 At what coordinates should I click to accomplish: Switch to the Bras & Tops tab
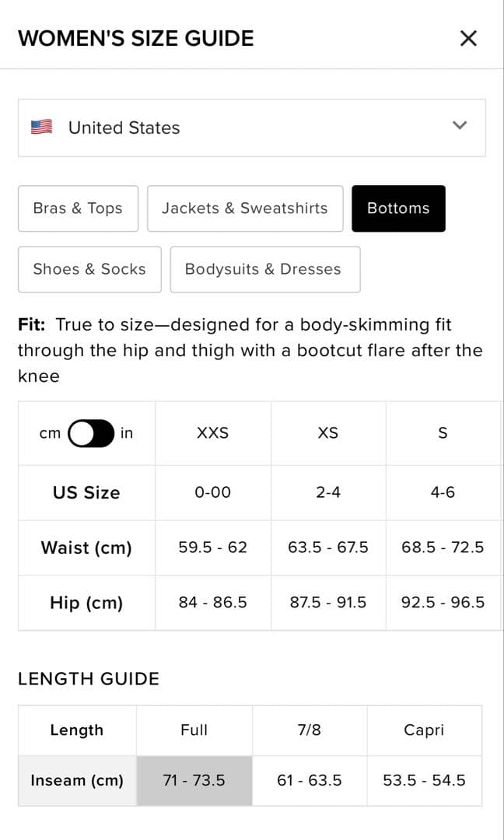coord(78,208)
